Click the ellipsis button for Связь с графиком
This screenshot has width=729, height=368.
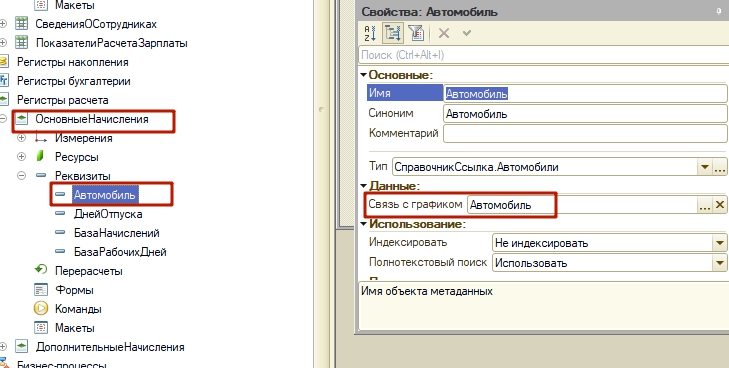705,205
